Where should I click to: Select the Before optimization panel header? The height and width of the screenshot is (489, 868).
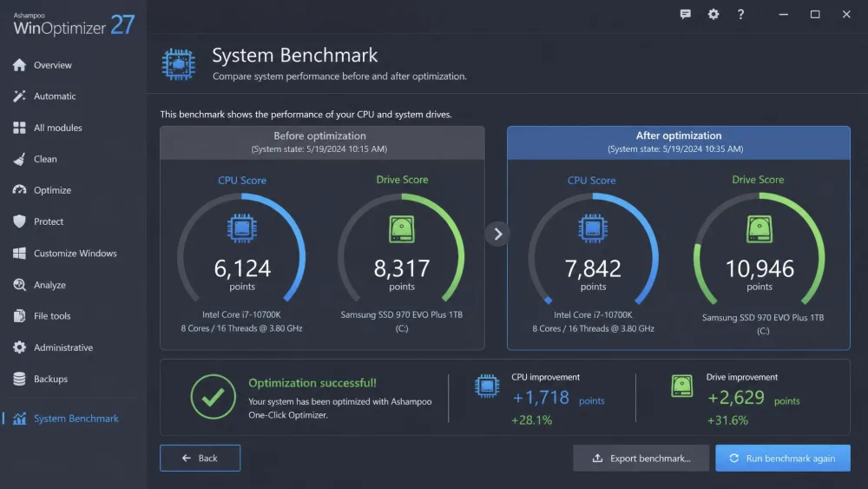tap(322, 142)
